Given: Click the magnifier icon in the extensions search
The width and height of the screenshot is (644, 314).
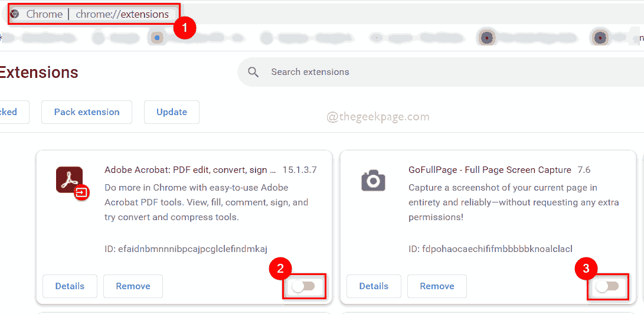Looking at the screenshot, I should click(x=254, y=72).
